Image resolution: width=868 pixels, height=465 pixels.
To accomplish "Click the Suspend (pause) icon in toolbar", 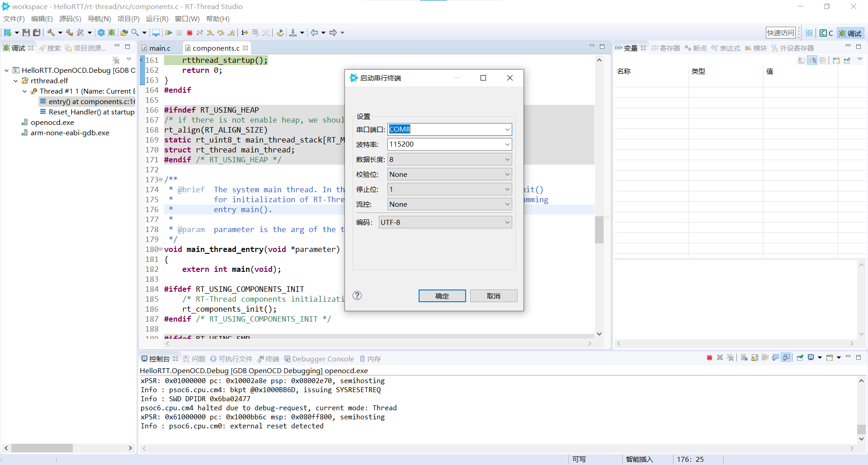I will coord(179,33).
